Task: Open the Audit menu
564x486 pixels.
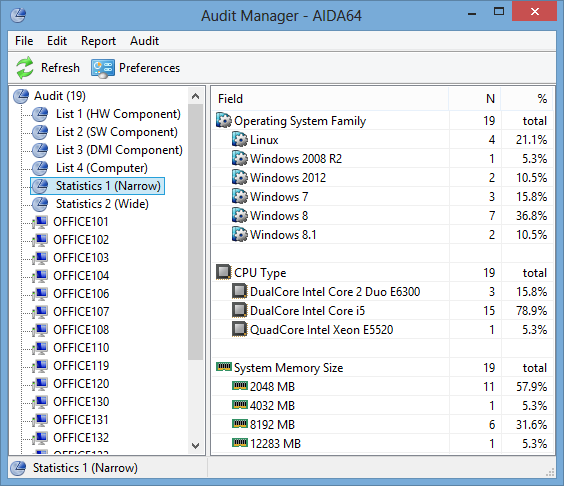Action: click(x=144, y=41)
